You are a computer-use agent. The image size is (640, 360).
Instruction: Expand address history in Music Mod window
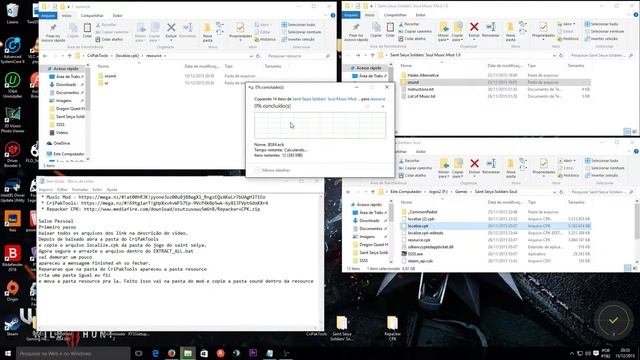[x=554, y=55]
